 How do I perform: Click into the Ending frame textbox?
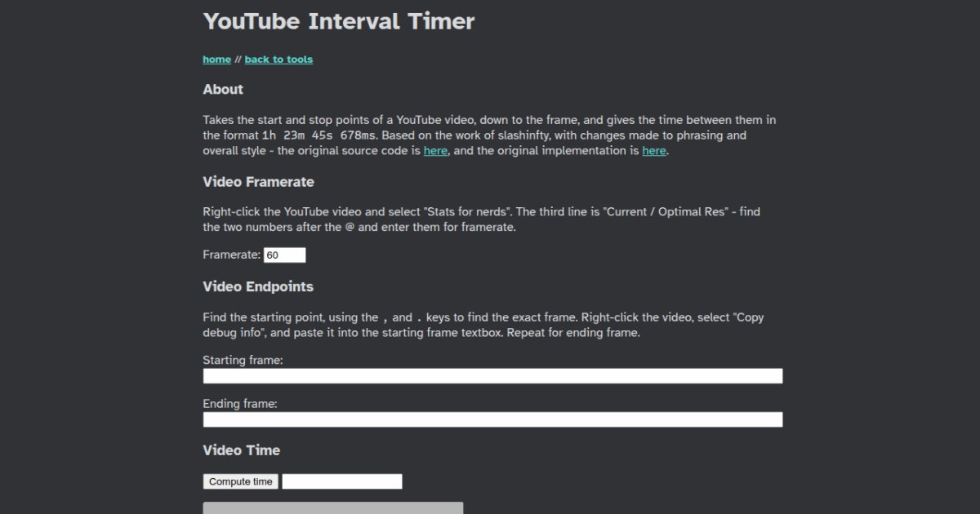tap(492, 419)
